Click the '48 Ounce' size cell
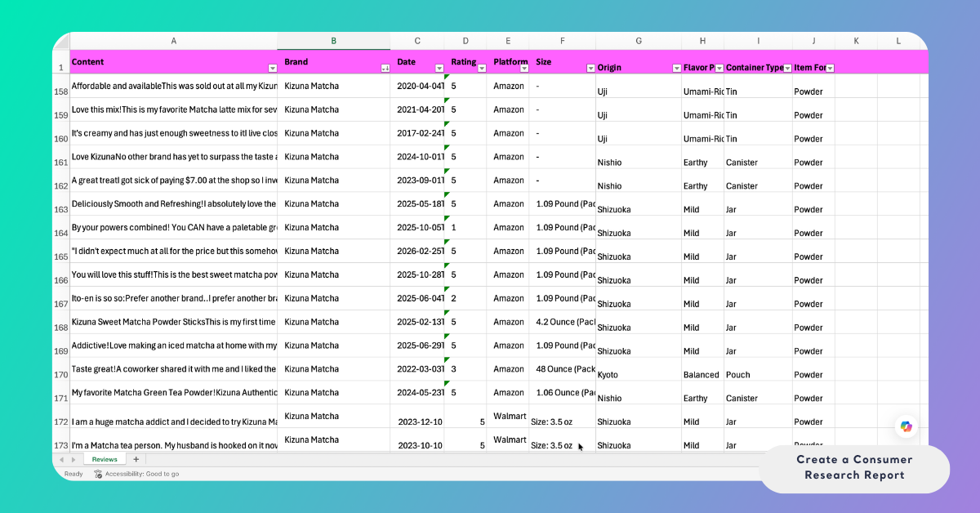 pyautogui.click(x=563, y=369)
